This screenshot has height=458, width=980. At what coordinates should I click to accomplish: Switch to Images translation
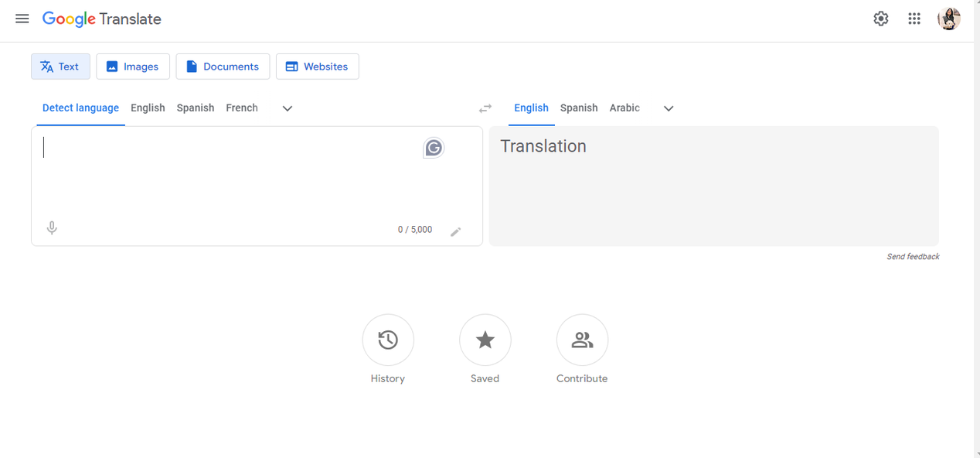pyautogui.click(x=133, y=67)
